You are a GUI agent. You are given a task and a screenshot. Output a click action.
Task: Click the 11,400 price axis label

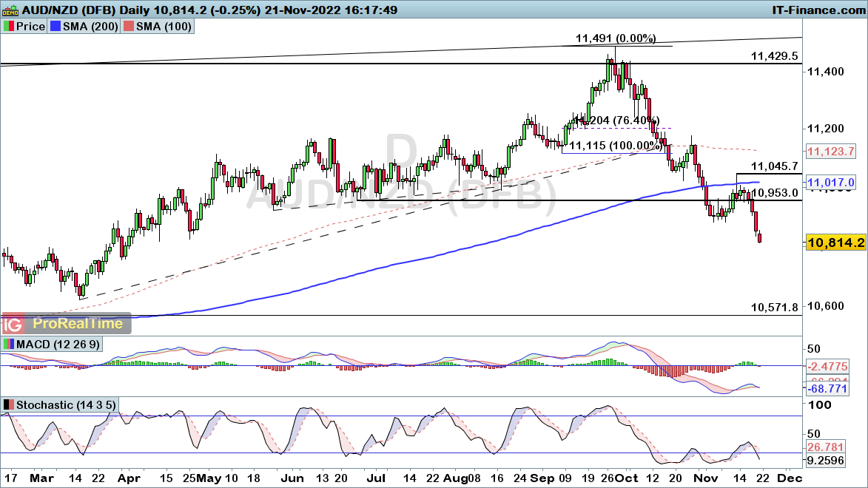coord(825,72)
